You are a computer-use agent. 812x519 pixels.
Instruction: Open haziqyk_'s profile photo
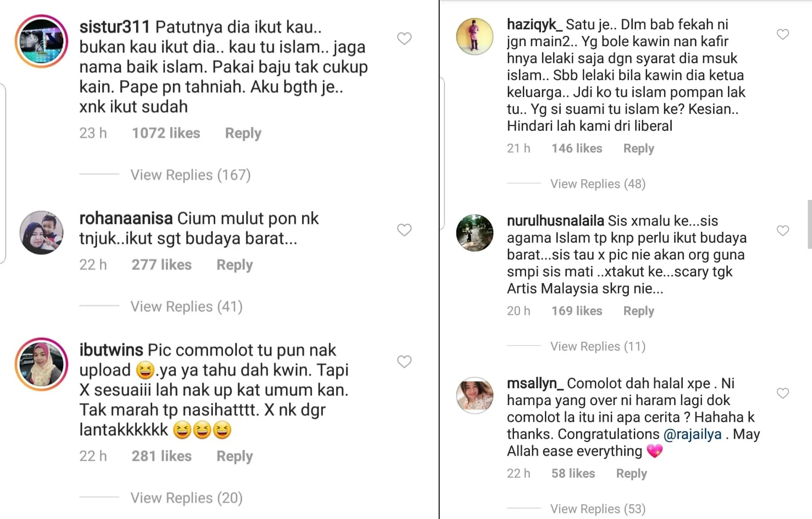474,37
